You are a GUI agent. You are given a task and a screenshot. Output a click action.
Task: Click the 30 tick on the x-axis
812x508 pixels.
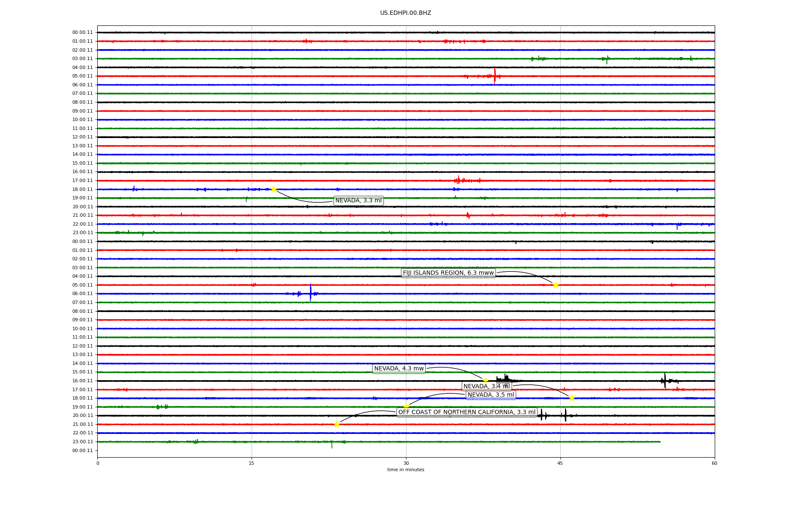(x=406, y=463)
